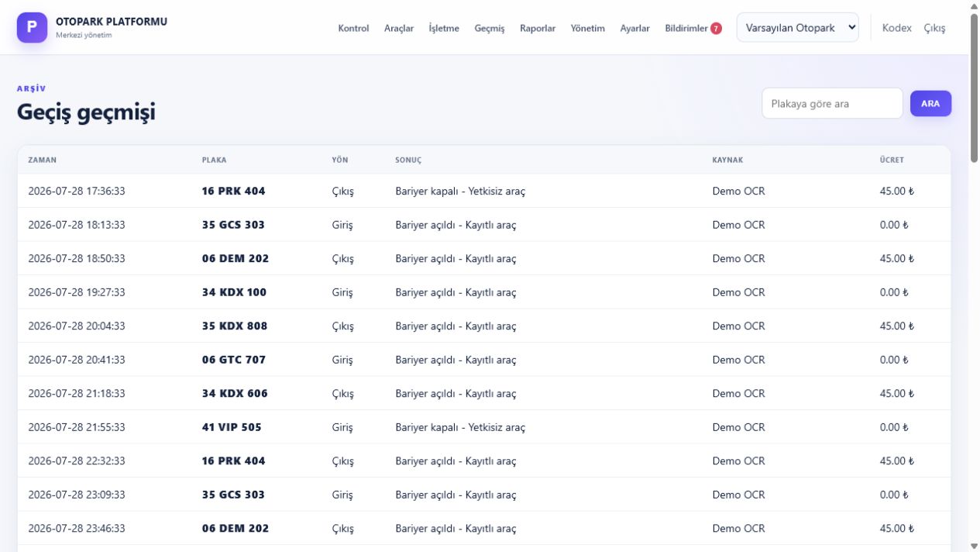This screenshot has height=552, width=980.
Task: Open the notifications badge showing 7
Action: click(x=716, y=28)
